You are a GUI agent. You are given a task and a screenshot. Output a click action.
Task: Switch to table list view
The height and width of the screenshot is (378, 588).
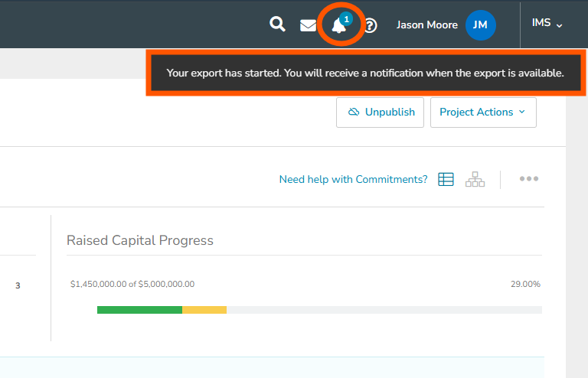click(446, 179)
